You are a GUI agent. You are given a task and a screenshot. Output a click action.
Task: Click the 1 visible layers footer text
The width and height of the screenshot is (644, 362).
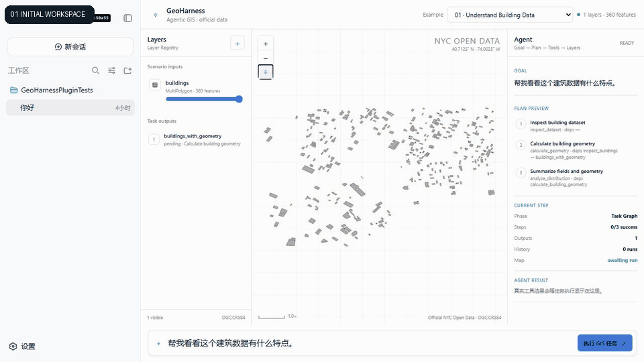coord(155,318)
